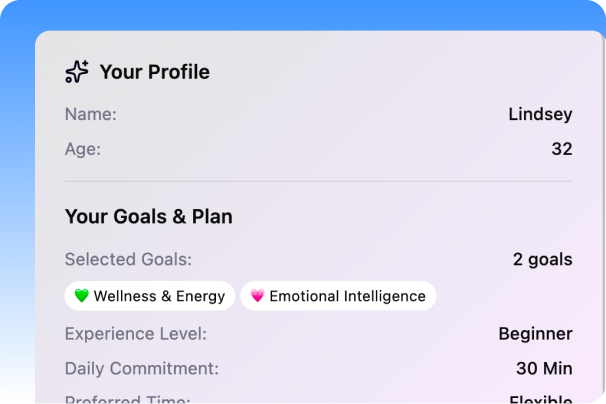This screenshot has width=606, height=404.
Task: Click the Name label
Action: click(x=91, y=114)
